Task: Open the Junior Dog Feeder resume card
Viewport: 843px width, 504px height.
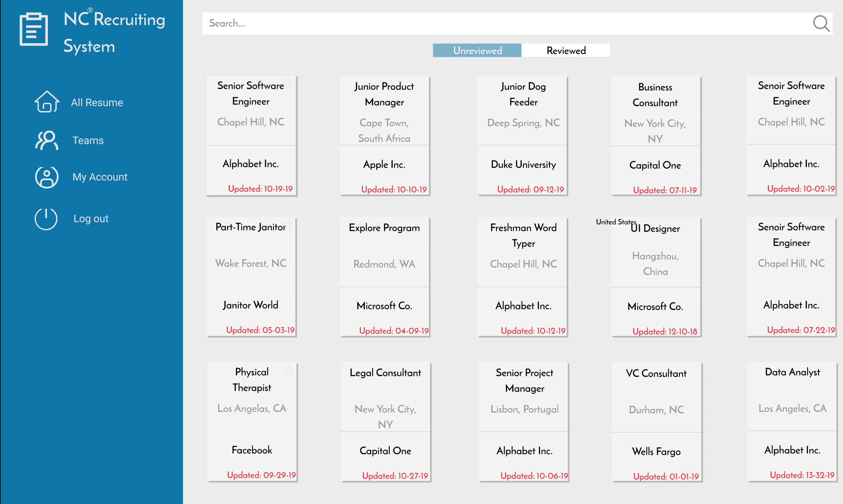Action: [x=523, y=136]
